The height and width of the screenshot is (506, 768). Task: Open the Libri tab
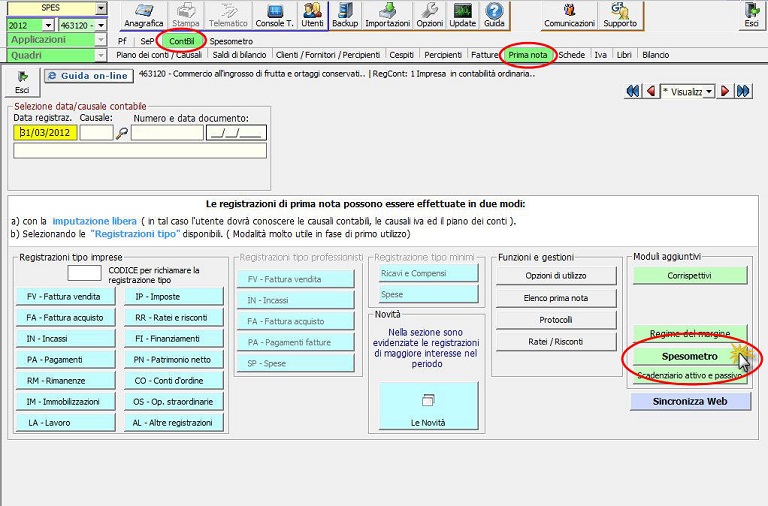point(624,55)
